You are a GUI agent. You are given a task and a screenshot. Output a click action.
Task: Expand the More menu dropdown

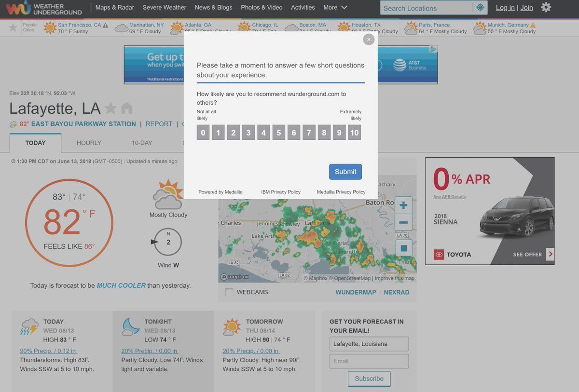335,7
